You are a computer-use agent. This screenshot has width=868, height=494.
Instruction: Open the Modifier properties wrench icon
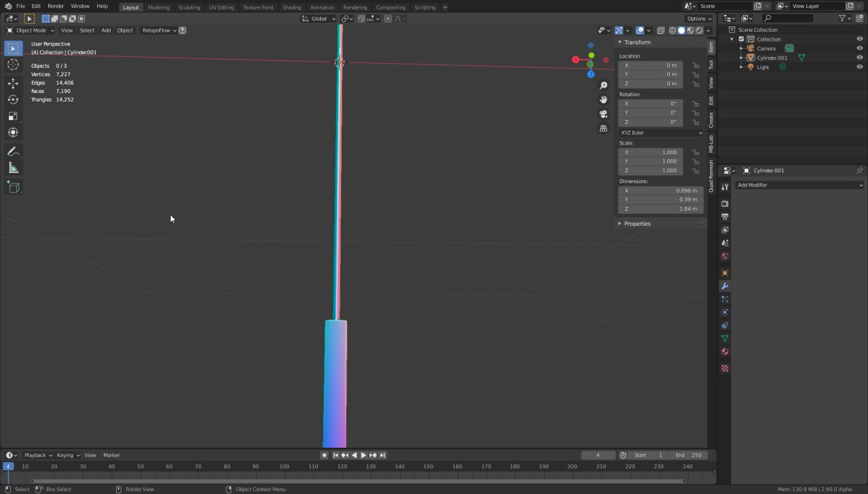725,286
